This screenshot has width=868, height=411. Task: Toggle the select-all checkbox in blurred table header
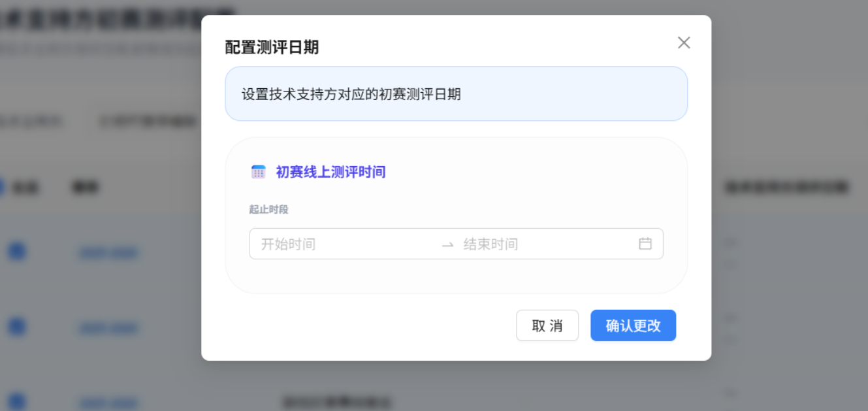click(x=1, y=188)
